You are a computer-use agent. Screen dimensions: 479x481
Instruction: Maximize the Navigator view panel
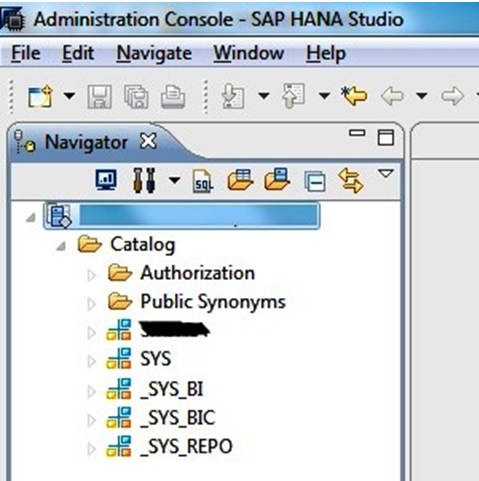point(386,137)
